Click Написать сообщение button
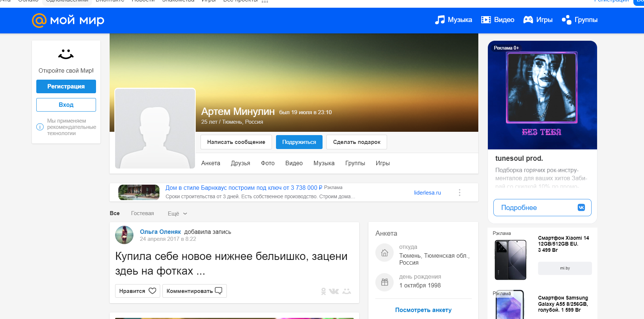 236,142
